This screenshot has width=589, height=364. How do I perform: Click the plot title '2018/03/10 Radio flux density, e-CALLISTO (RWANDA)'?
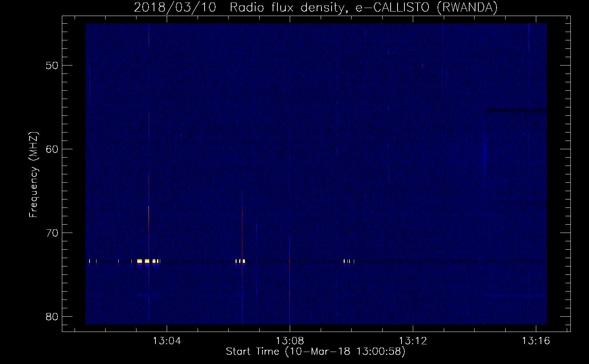click(316, 7)
